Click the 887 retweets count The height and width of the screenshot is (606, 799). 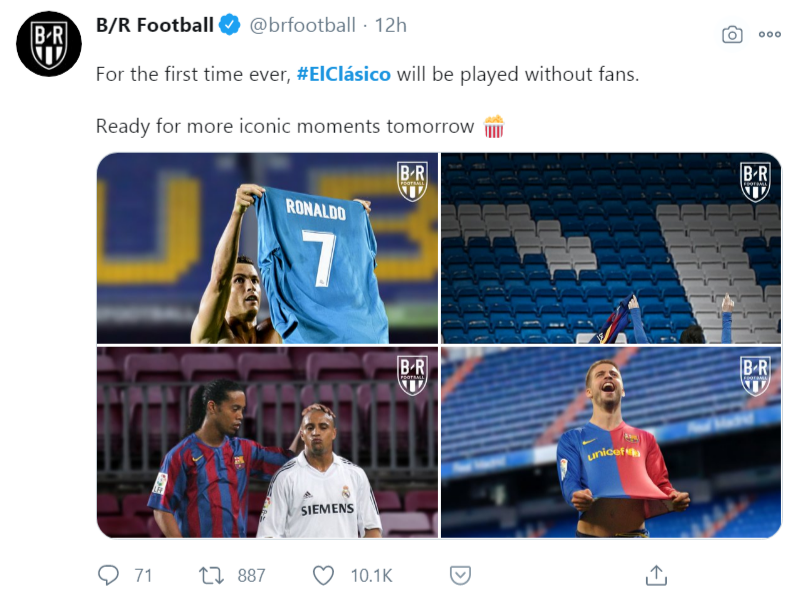pyautogui.click(x=251, y=575)
